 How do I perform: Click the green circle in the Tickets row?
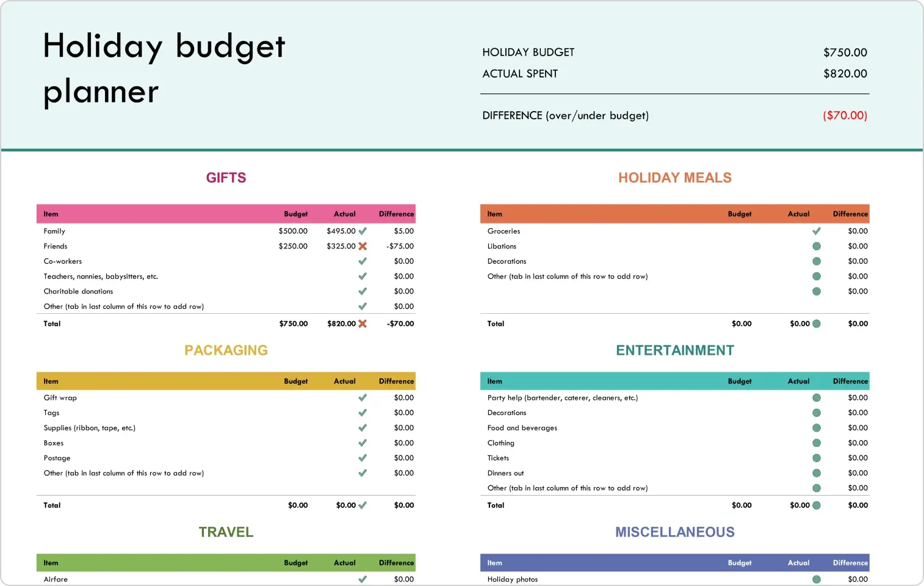[817, 458]
